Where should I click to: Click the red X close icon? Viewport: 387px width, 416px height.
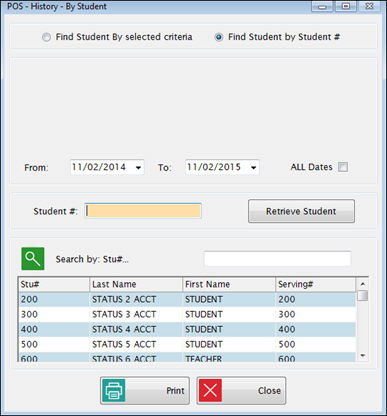[210, 390]
